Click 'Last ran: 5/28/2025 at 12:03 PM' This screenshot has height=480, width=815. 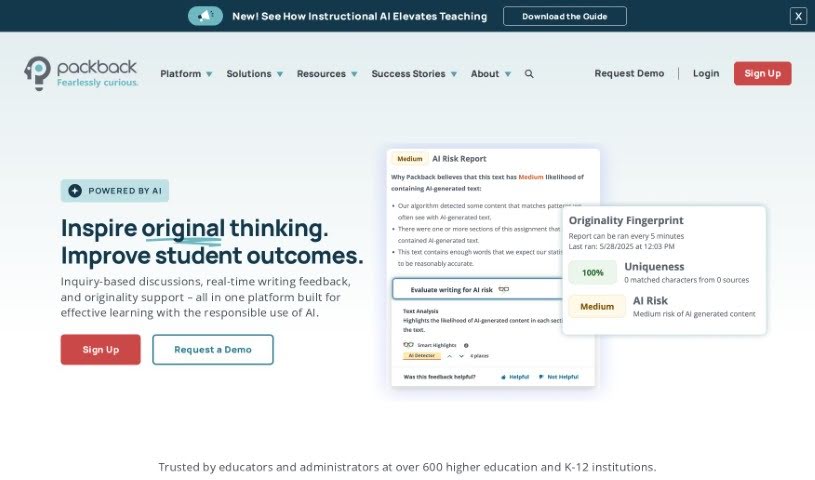[x=622, y=247]
